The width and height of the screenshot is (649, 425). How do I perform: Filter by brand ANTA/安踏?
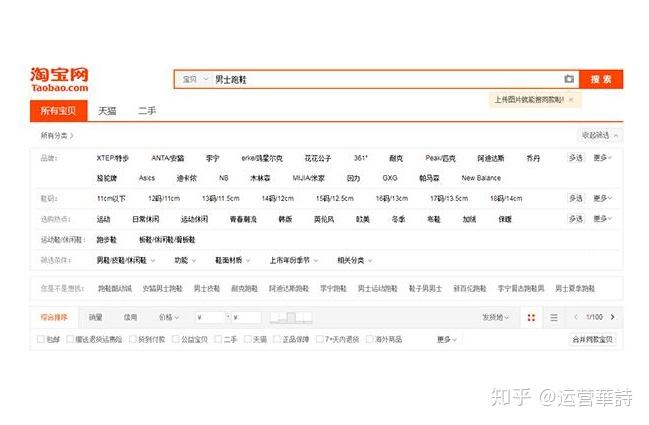click(x=168, y=158)
